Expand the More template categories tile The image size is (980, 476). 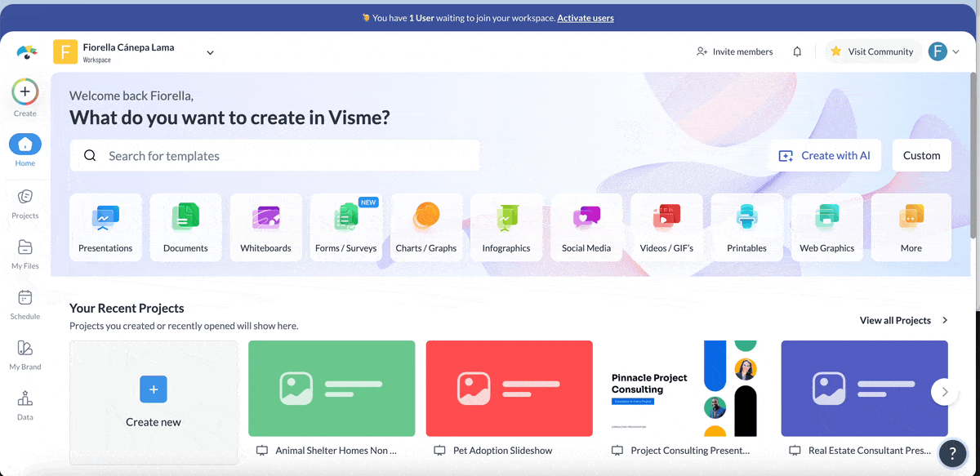pos(911,227)
